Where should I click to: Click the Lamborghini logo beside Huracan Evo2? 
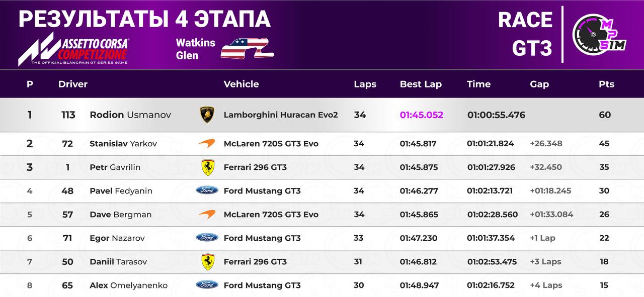pyautogui.click(x=207, y=115)
